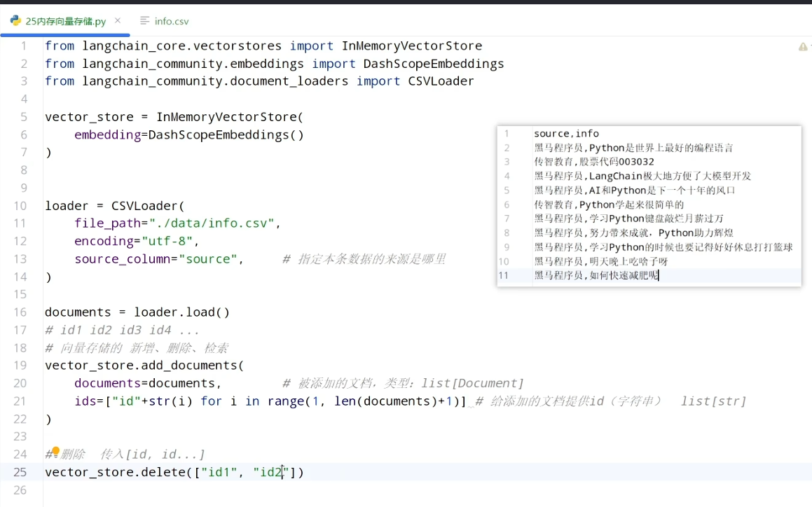Close the 25内存向量存储.py tab
The image size is (812, 507).
pos(118,20)
